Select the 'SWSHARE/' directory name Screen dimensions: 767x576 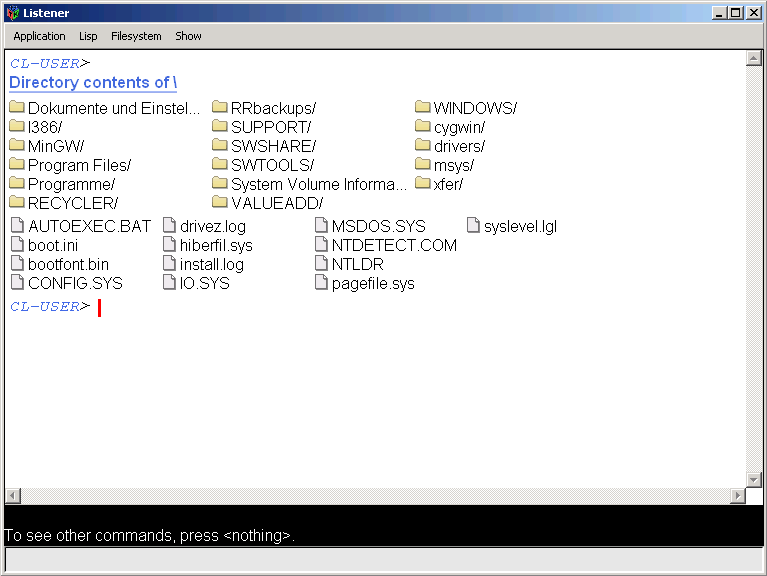pyautogui.click(x=274, y=146)
